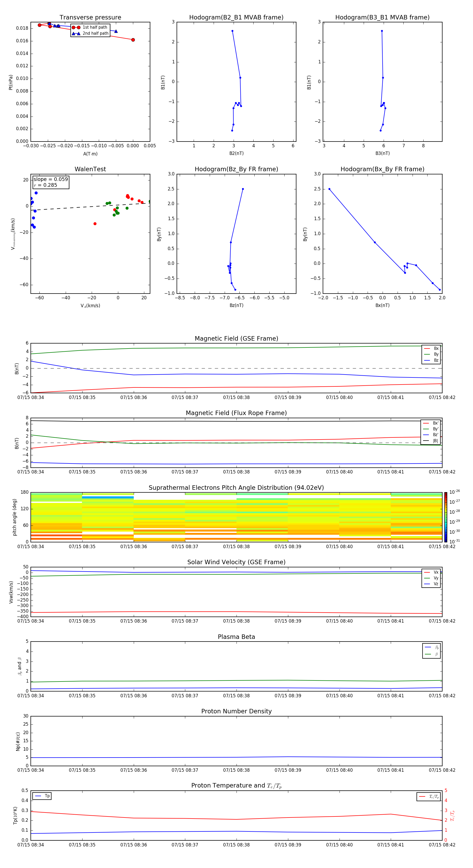Click the 'Hodogram(Bx_By FR frame)' title
Viewport: 473px width, 868px height.
(382, 169)
